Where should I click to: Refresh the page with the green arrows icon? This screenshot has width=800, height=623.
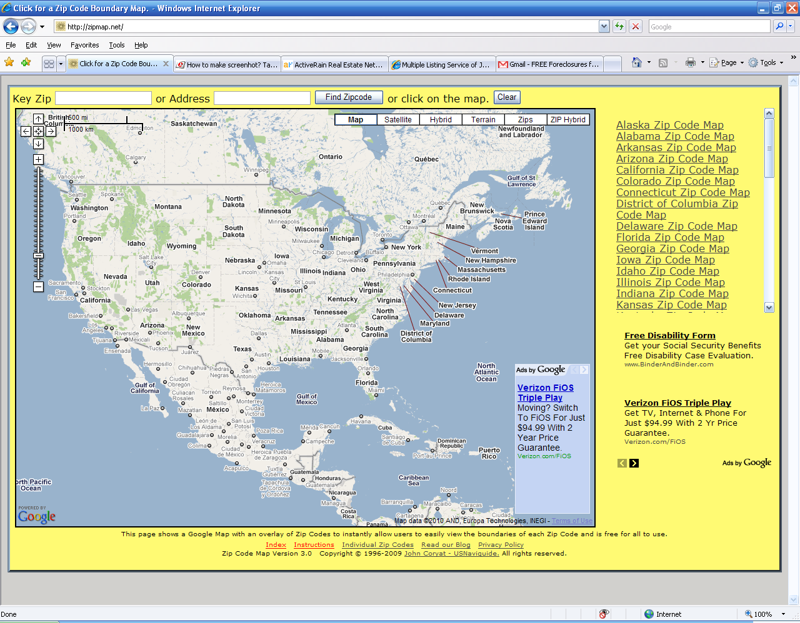pyautogui.click(x=619, y=27)
